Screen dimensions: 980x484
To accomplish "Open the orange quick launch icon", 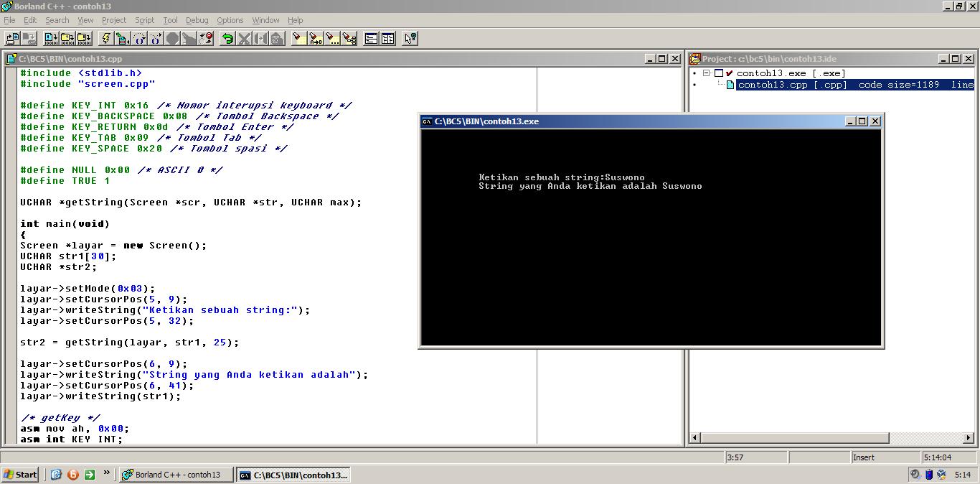I will [x=72, y=474].
